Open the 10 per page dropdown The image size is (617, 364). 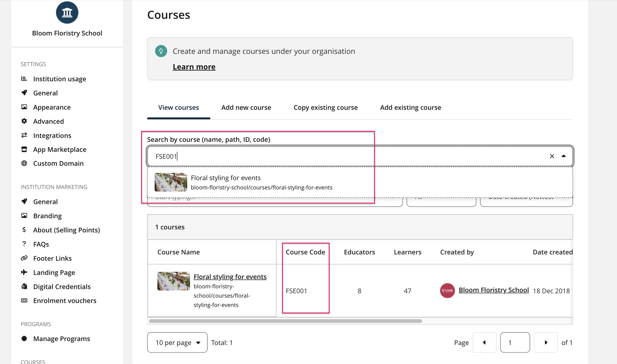click(x=177, y=343)
